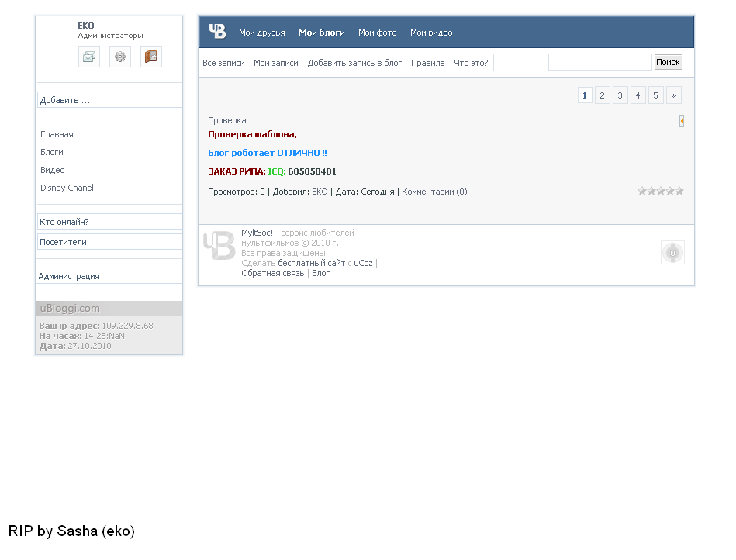Open profile settings gear icon
The height and width of the screenshot is (560, 736).
tap(120, 57)
